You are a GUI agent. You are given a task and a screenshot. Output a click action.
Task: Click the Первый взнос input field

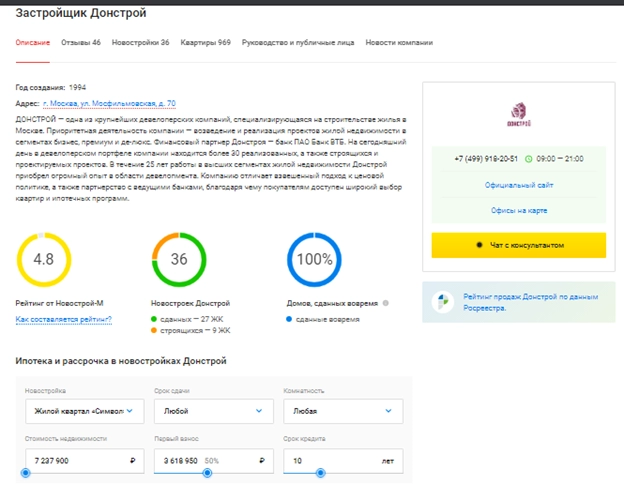(x=214, y=461)
